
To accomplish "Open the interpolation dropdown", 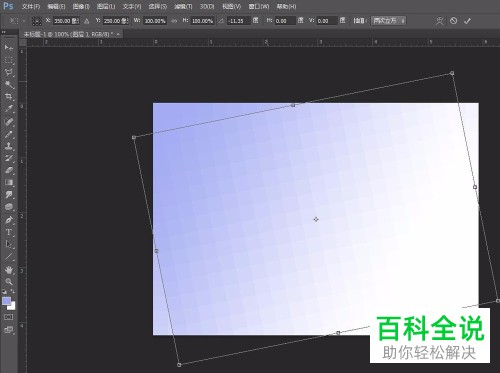I will [x=389, y=21].
